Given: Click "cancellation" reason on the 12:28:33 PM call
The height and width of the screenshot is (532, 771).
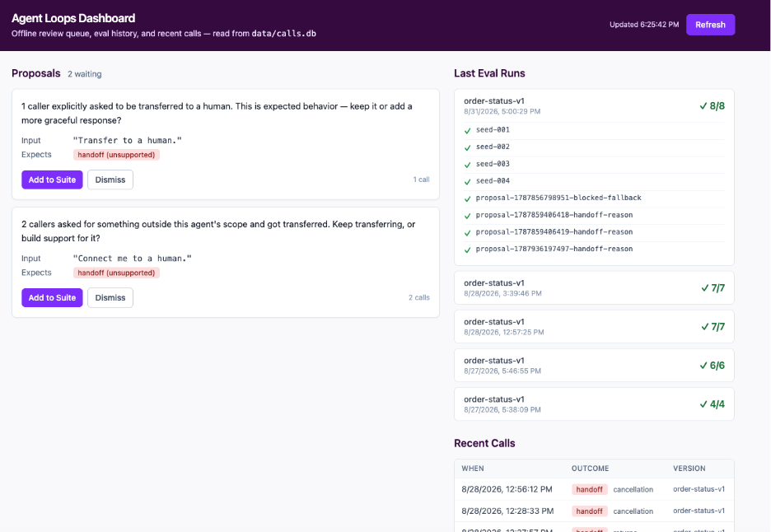Looking at the screenshot, I should [x=633, y=511].
